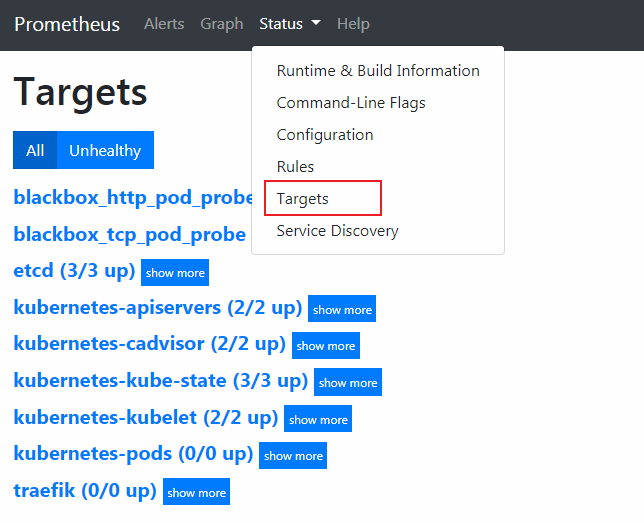
Task: Click kubernetes-apiservers (2/2 up) link
Action: [x=158, y=307]
